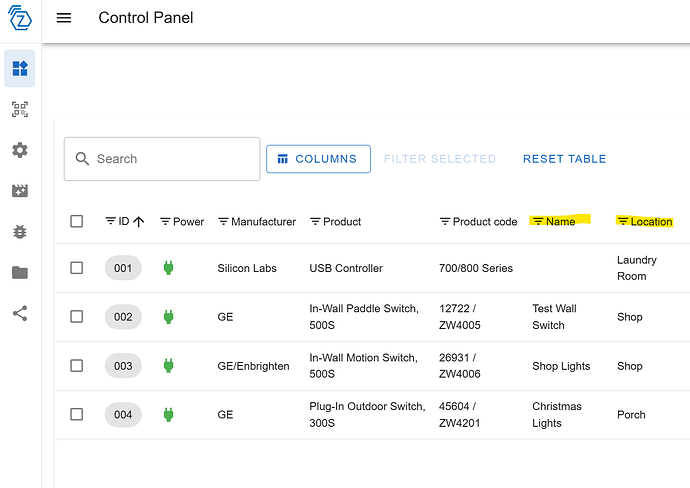Open the hamburger navigation menu
This screenshot has width=690, height=488.
pos(64,18)
